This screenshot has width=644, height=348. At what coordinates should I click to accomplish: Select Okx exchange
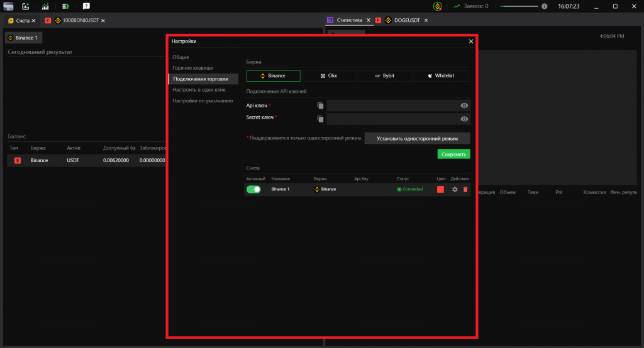(329, 76)
